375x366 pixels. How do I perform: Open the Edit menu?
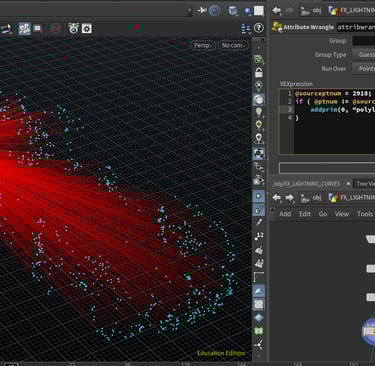305,214
